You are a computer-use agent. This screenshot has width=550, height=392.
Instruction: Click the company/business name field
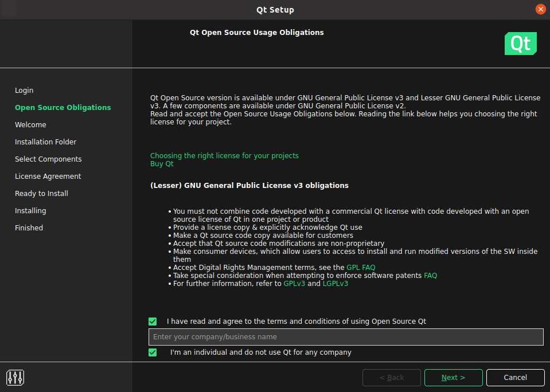[x=345, y=337]
